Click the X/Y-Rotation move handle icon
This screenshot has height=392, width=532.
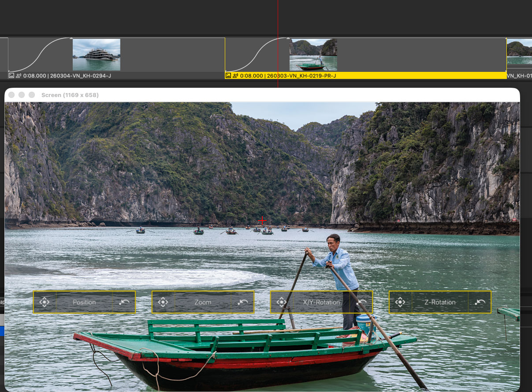282,302
